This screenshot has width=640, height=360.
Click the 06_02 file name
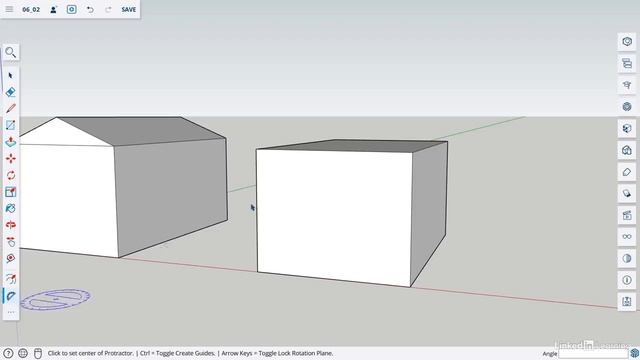tap(31, 9)
